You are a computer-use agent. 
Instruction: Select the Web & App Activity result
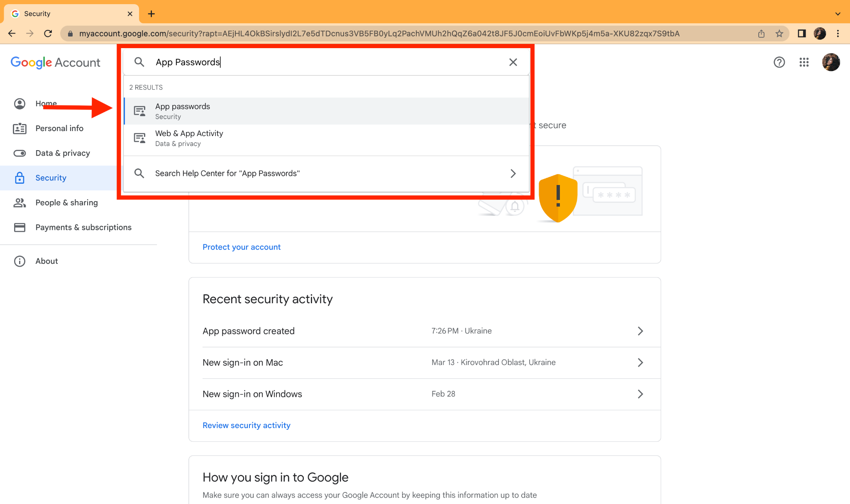point(327,138)
